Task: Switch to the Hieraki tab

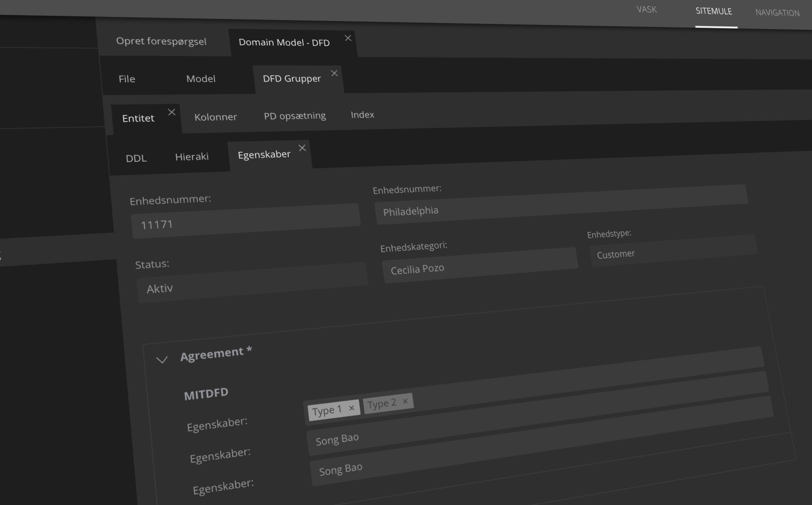Action: tap(192, 156)
